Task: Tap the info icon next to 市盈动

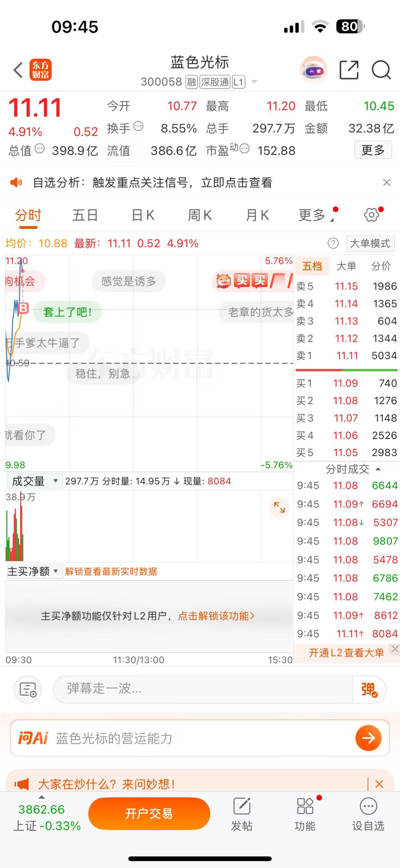Action: coord(244,149)
